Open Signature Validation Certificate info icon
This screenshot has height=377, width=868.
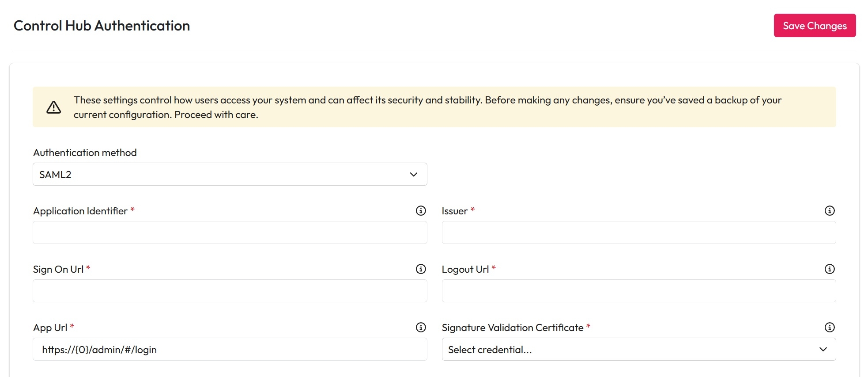829,327
